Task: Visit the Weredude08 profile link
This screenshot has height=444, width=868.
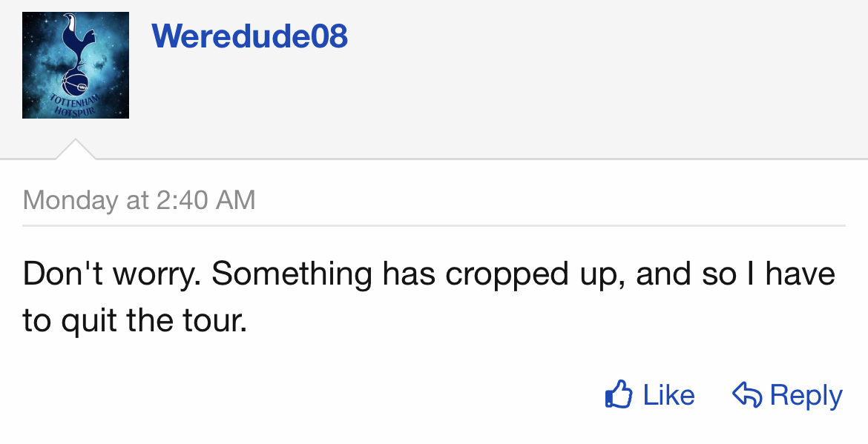Action: coord(250,36)
